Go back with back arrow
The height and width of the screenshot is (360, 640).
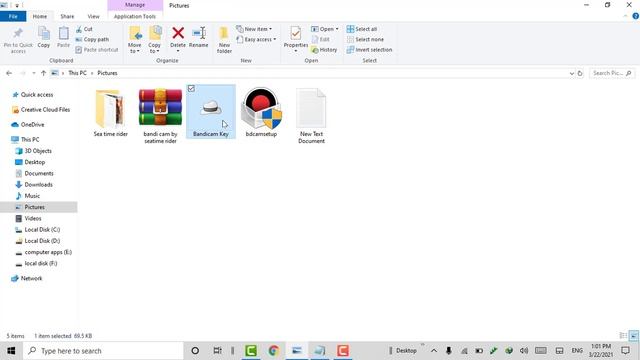9,73
